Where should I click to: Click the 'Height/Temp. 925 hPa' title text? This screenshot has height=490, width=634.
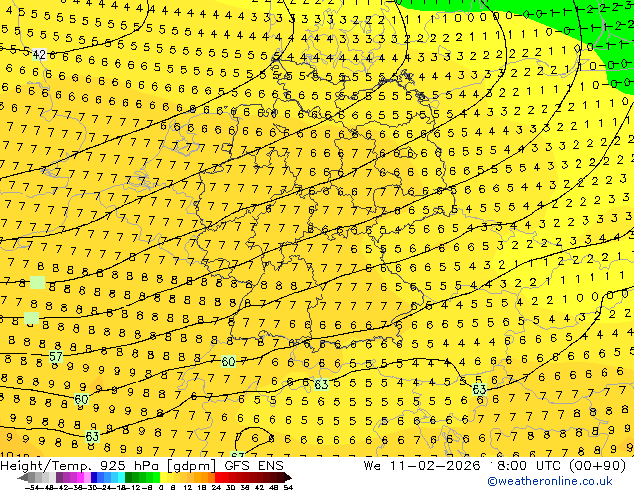click(81, 466)
